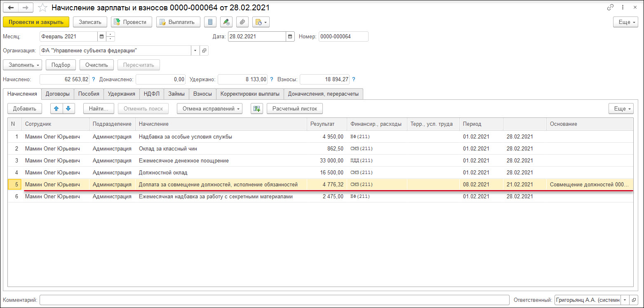This screenshot has width=644, height=308.
Task: Switch to the Пособия tab
Action: click(x=89, y=94)
